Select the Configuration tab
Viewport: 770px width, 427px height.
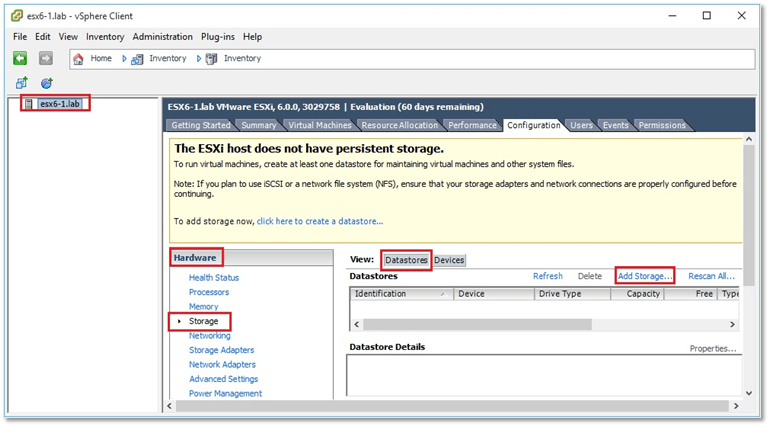534,125
